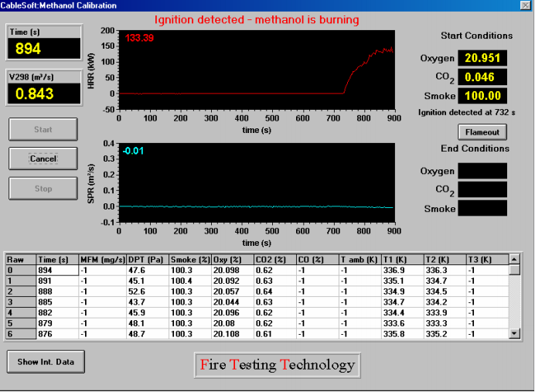Select row 0 in data table
Image resolution: width=535 pixels, height=392 pixels.
20,270
